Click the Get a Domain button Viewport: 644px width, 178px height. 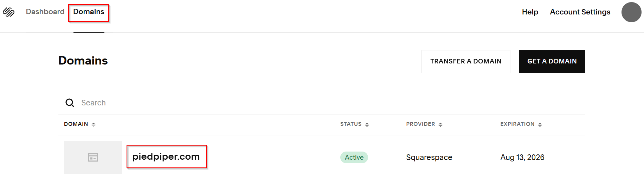point(552,61)
